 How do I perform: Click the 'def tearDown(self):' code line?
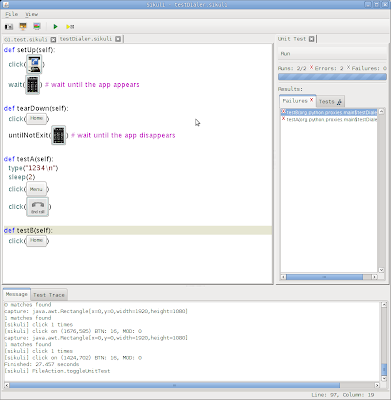(x=36, y=109)
